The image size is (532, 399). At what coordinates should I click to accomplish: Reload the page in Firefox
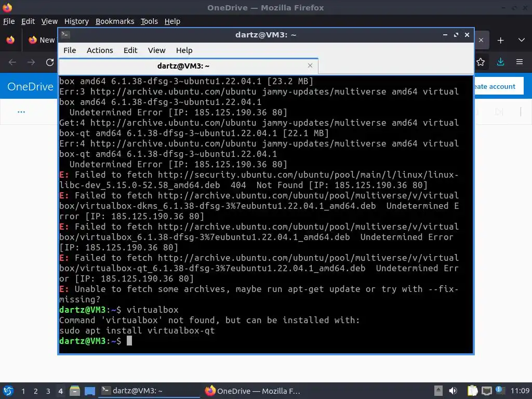tap(50, 62)
